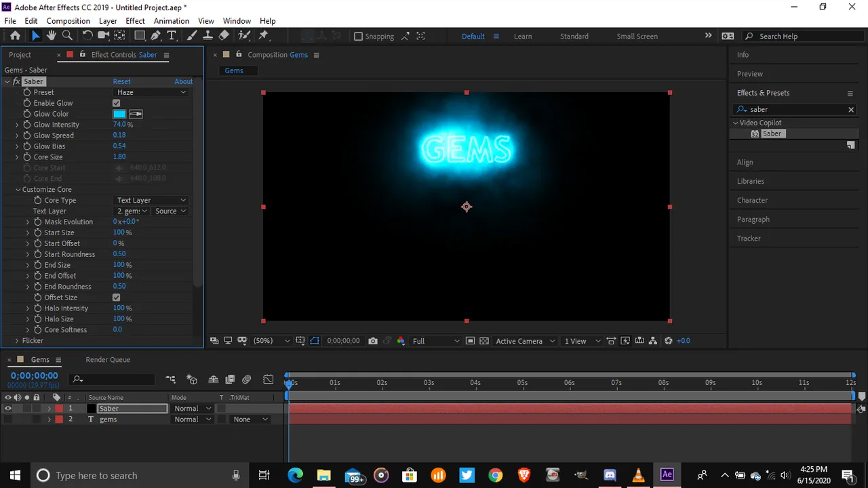Uncheck the Offset Size checkbox
Screen dimensions: 868x488
point(116,298)
